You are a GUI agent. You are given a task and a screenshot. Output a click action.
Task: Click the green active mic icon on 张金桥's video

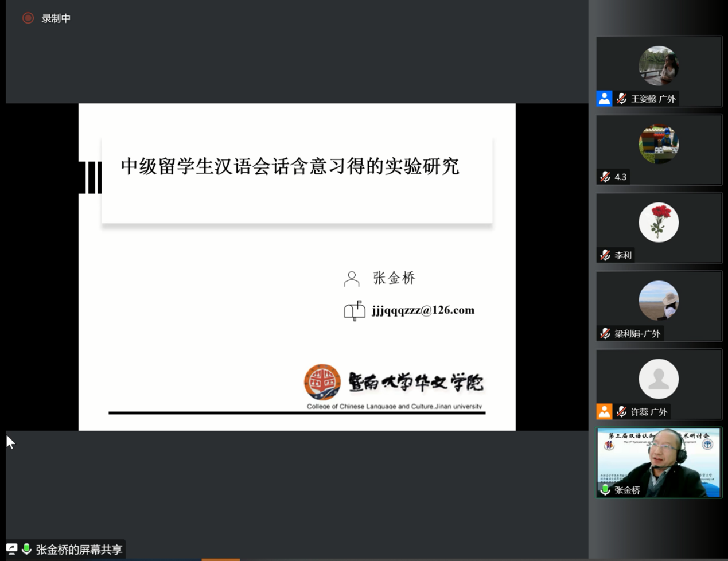[605, 489]
